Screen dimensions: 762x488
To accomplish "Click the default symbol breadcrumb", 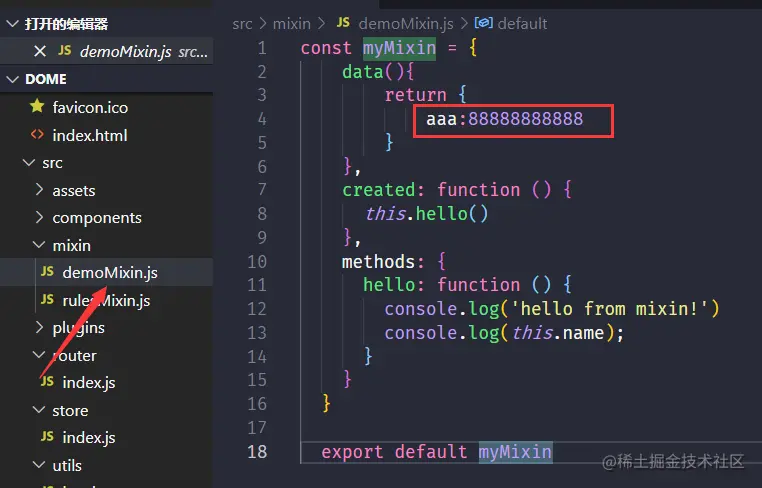I will [522, 23].
